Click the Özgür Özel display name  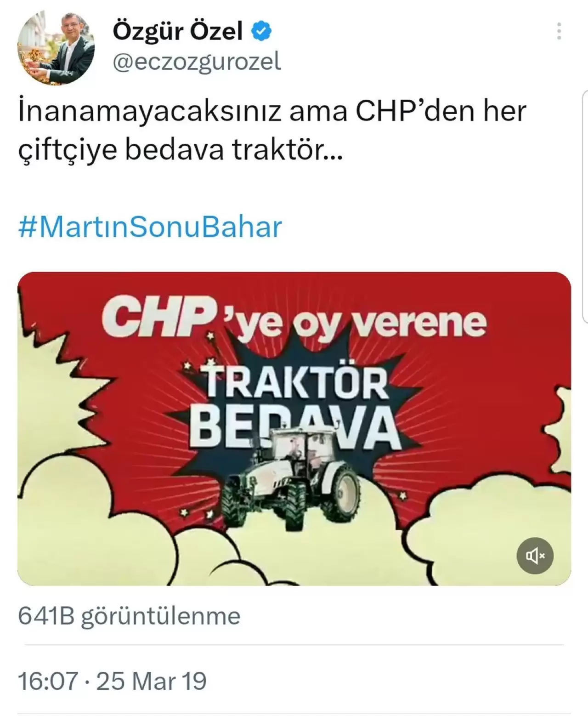click(x=178, y=31)
